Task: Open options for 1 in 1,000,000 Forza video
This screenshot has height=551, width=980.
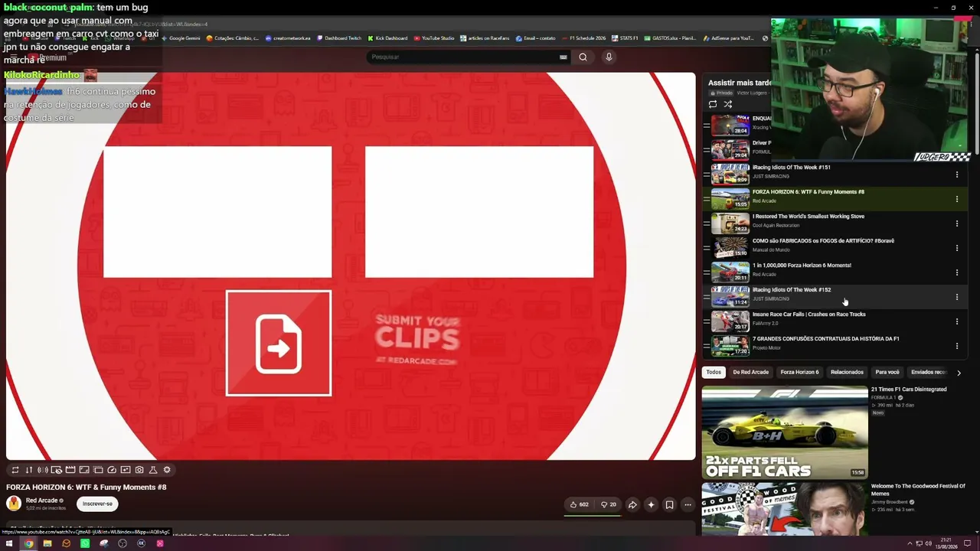Action: (x=956, y=272)
